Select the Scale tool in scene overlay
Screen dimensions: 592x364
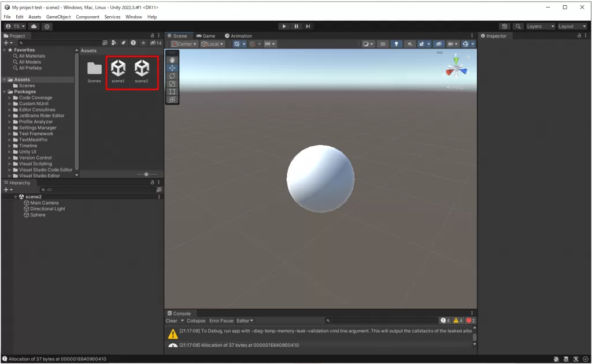[172, 84]
